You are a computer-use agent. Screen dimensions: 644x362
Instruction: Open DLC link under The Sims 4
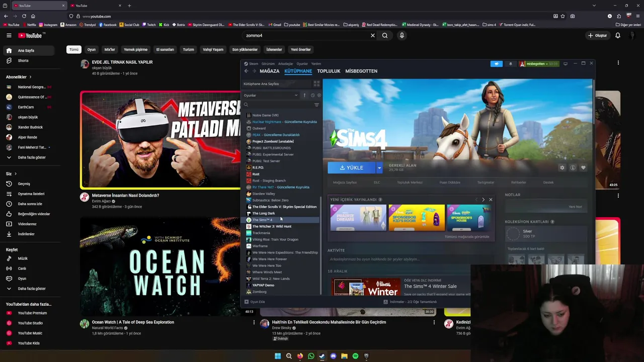pos(377,183)
